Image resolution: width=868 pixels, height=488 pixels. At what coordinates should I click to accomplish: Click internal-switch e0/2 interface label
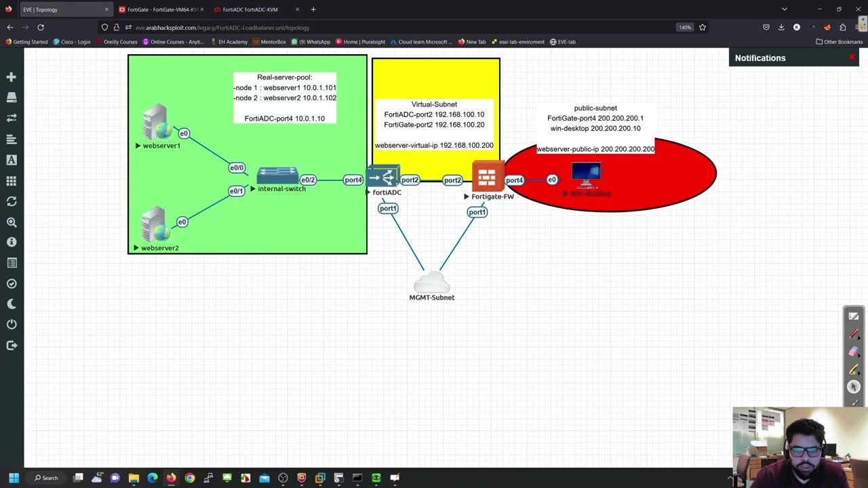308,180
